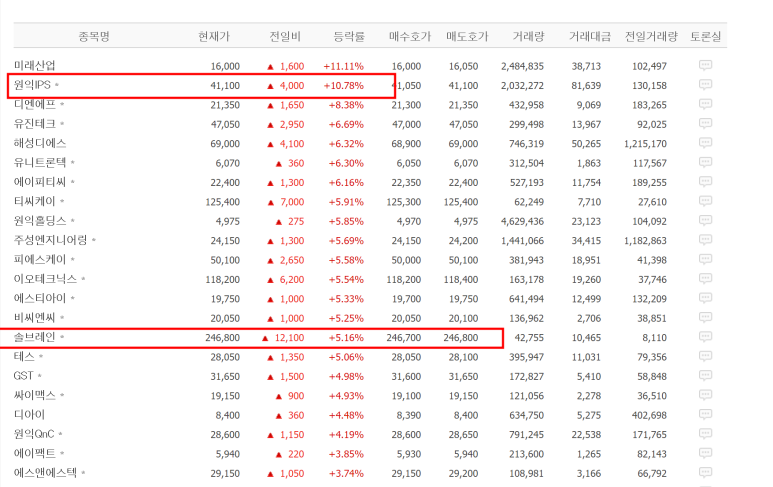Viewport: 773px width, 487px height.
Task: Open the GST stock link
Action: tap(23, 376)
